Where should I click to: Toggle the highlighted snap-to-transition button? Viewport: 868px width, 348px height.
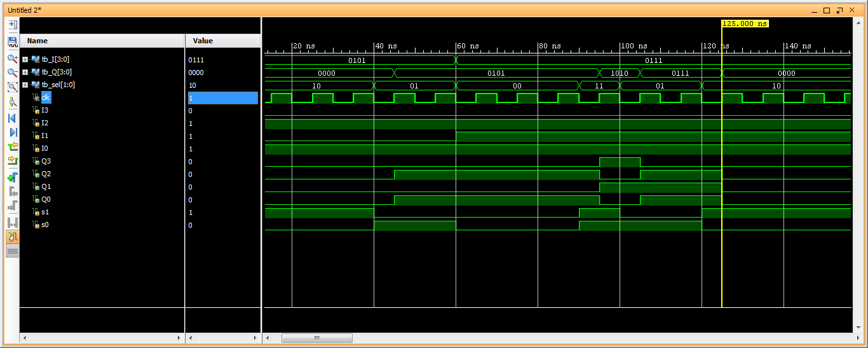[x=12, y=237]
